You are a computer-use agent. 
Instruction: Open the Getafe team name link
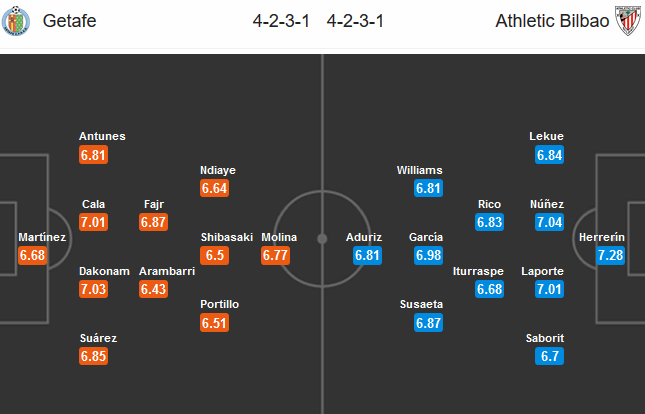pos(71,20)
